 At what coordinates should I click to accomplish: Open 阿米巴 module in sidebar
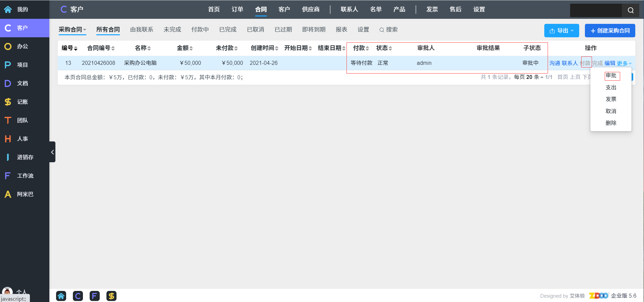(x=25, y=194)
